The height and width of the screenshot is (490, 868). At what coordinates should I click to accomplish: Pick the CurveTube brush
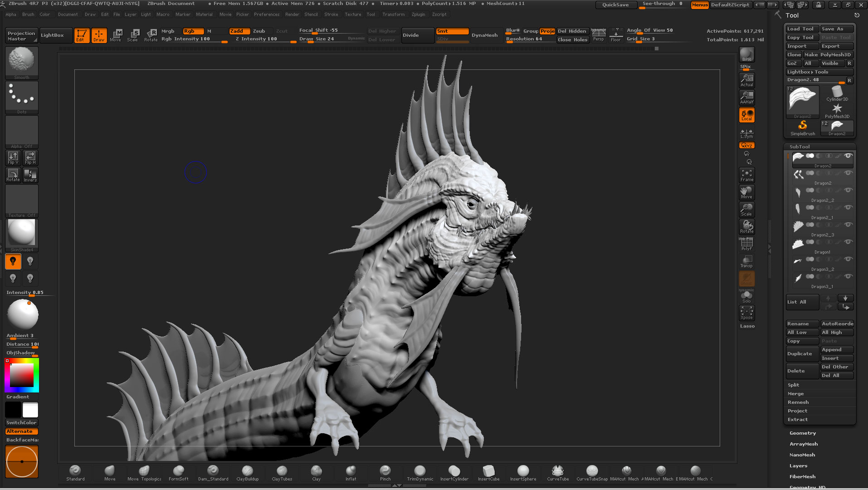tap(558, 473)
